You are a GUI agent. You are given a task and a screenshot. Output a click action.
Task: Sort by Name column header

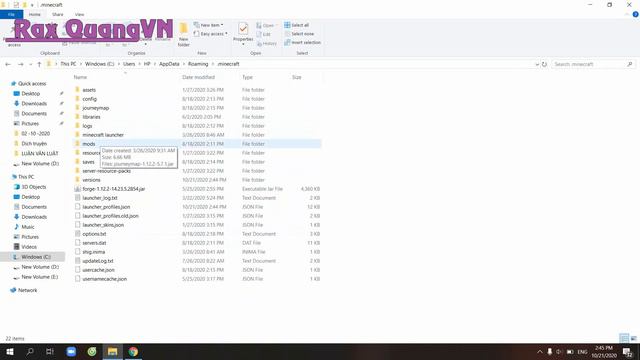click(80, 77)
